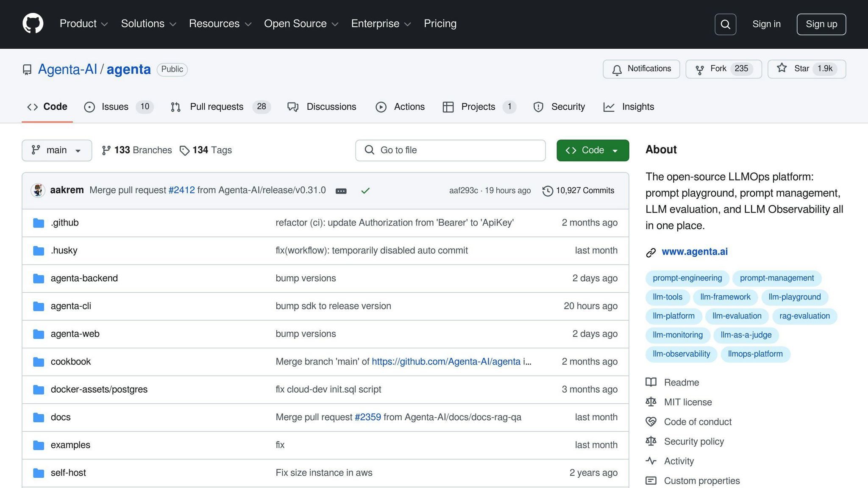Click green checkmark commit status icon

point(365,191)
